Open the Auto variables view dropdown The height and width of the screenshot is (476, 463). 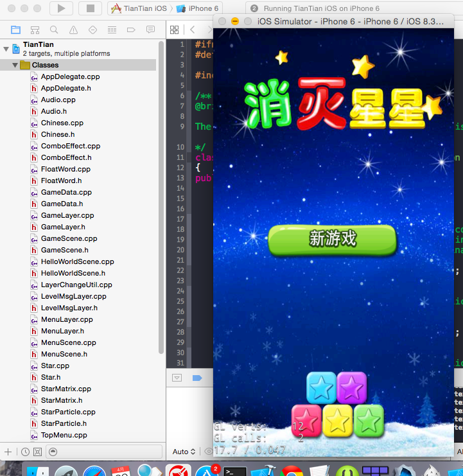pos(184,452)
